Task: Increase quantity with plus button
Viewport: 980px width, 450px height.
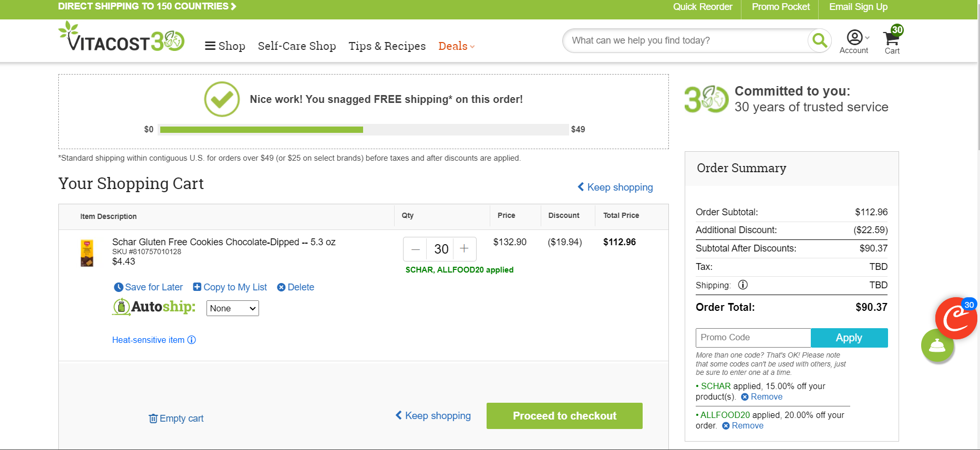Action: [464, 249]
